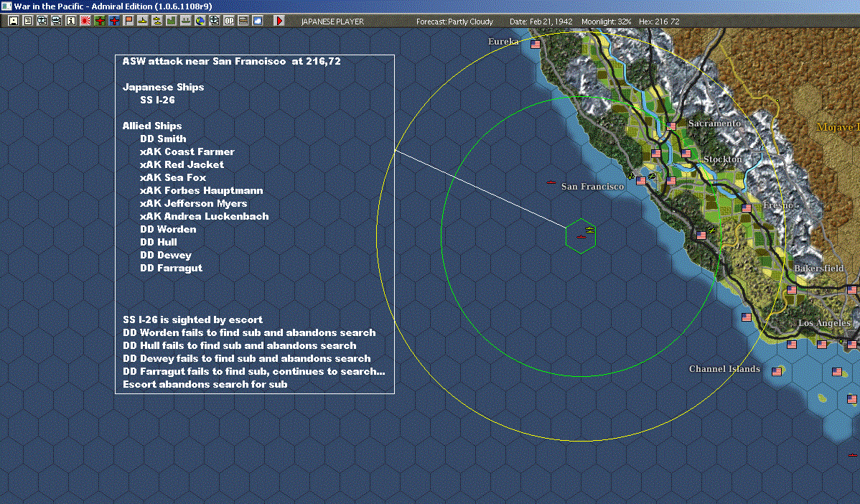The image size is (860, 504).
Task: Click the 'Forecast: Partly Cloudy' status text
Action: [454, 22]
